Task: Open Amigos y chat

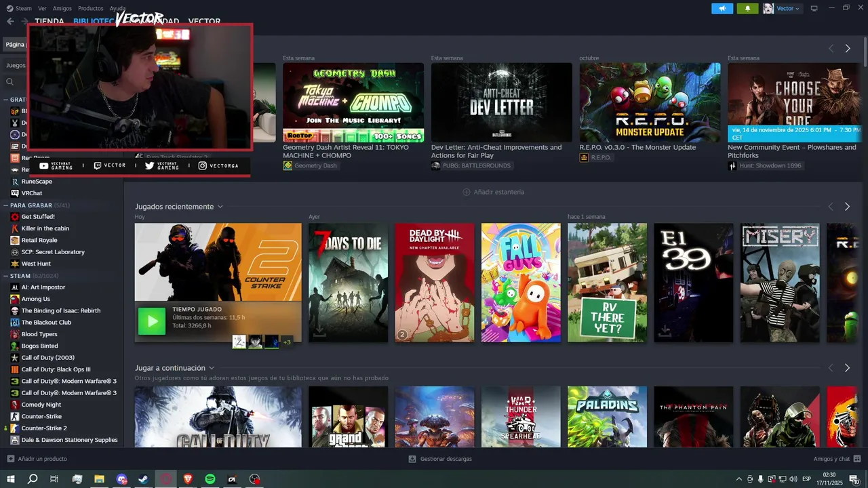Action: [x=835, y=459]
